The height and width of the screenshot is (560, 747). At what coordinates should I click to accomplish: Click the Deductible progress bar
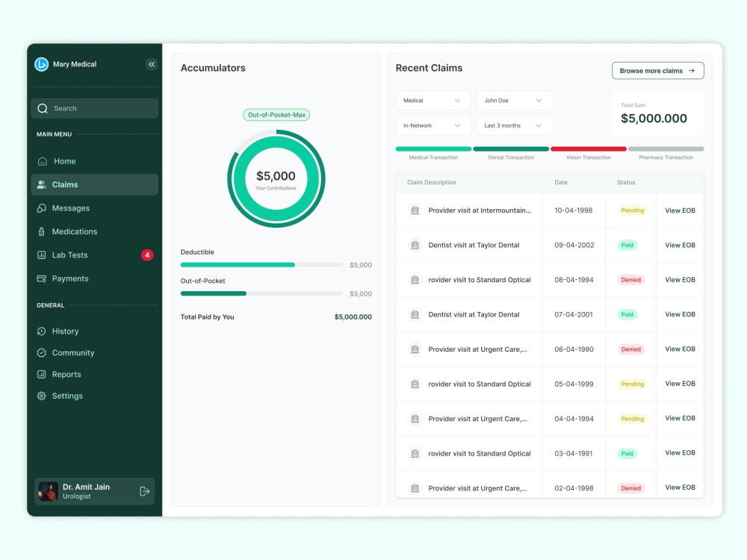coord(261,265)
